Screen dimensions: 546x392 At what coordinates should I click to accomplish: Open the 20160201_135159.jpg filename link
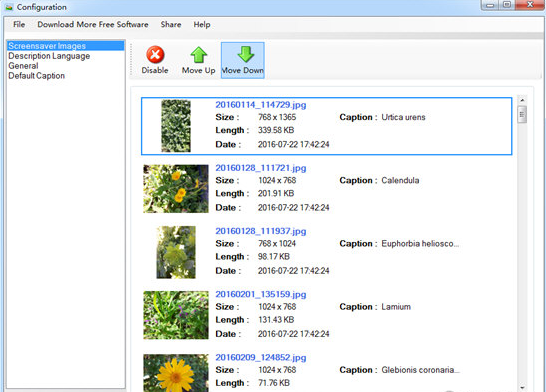(261, 295)
